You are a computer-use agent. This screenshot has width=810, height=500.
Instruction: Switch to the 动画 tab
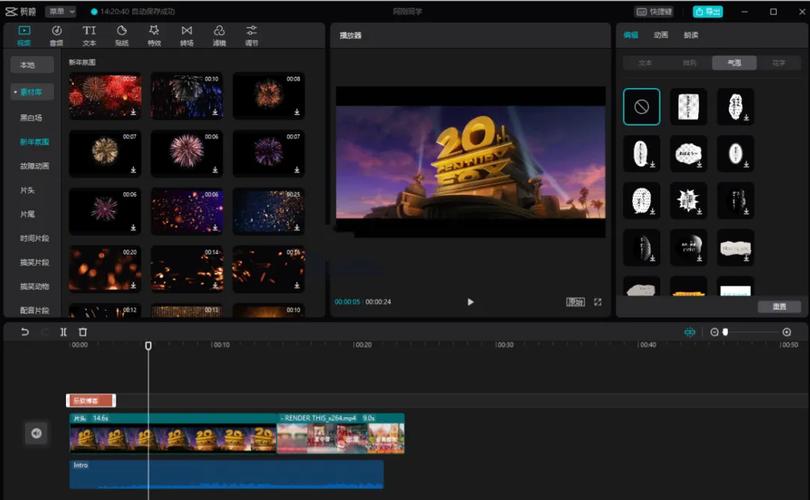coord(661,35)
